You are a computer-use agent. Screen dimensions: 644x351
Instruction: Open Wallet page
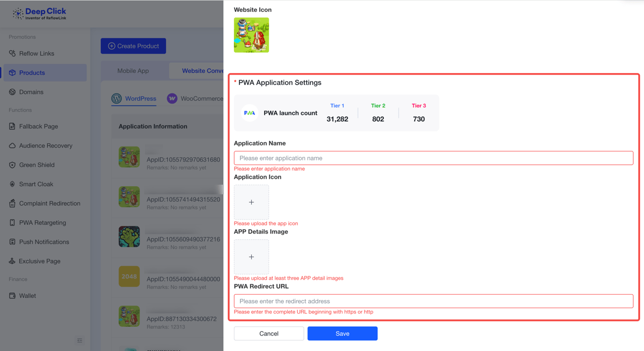tap(45, 296)
